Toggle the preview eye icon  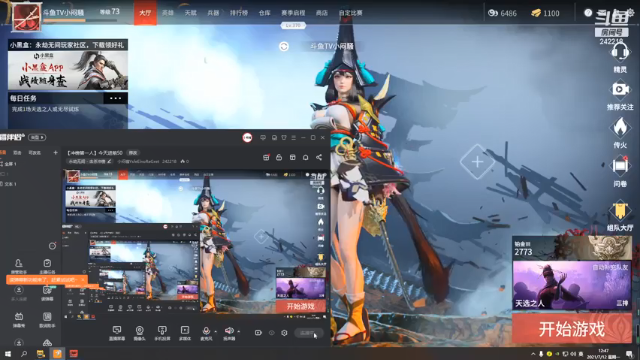click(x=271, y=333)
